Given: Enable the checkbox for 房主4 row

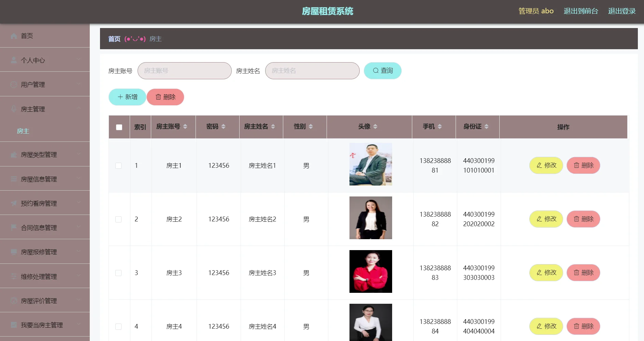Looking at the screenshot, I should pos(118,326).
